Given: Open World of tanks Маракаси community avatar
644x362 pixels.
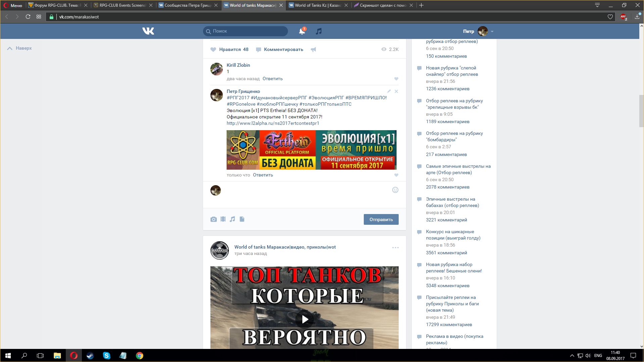Looking at the screenshot, I should pos(219,251).
